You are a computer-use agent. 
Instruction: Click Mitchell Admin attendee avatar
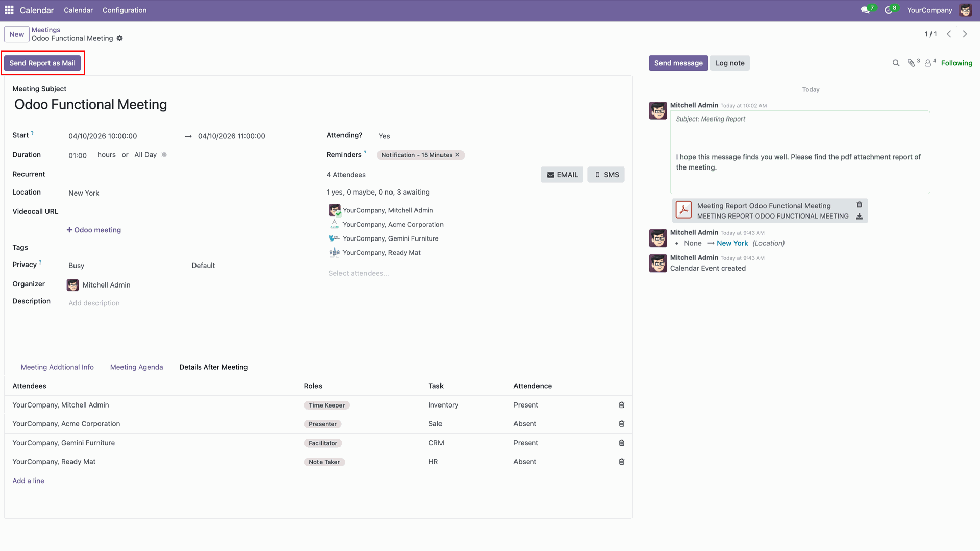(x=334, y=210)
